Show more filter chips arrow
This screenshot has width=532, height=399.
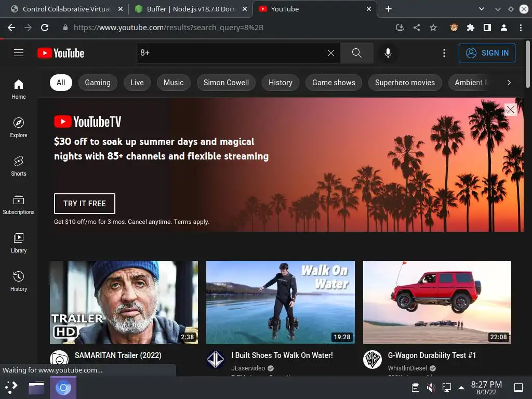(x=509, y=83)
